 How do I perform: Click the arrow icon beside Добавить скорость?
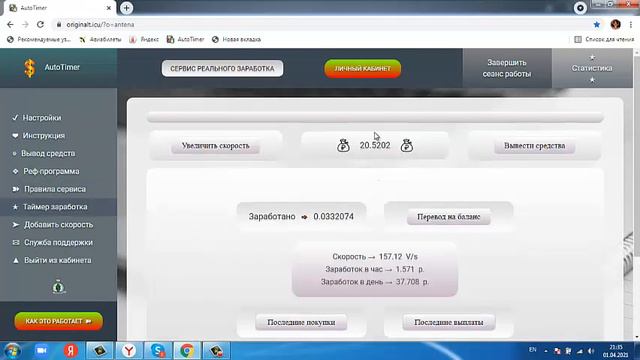(16, 224)
